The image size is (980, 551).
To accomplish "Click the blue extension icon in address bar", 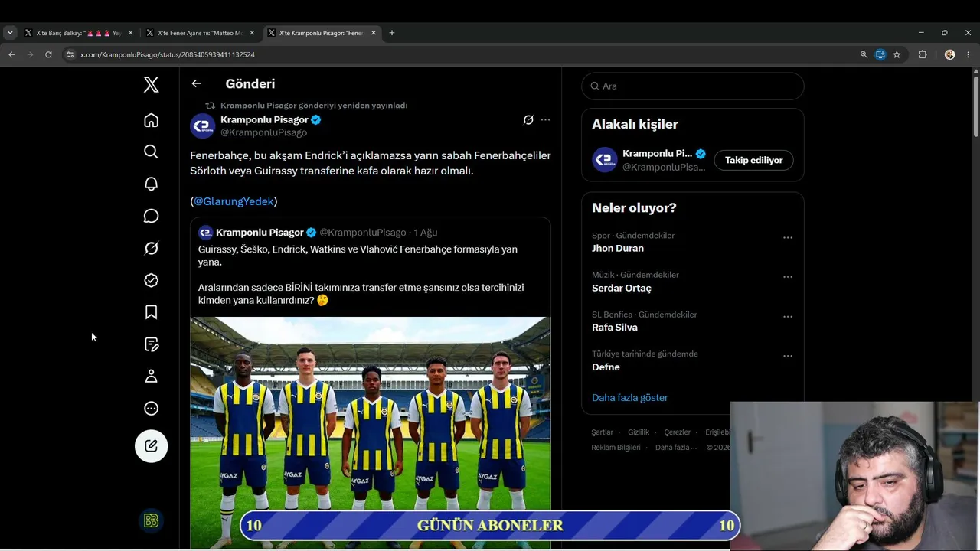I will click(x=880, y=54).
